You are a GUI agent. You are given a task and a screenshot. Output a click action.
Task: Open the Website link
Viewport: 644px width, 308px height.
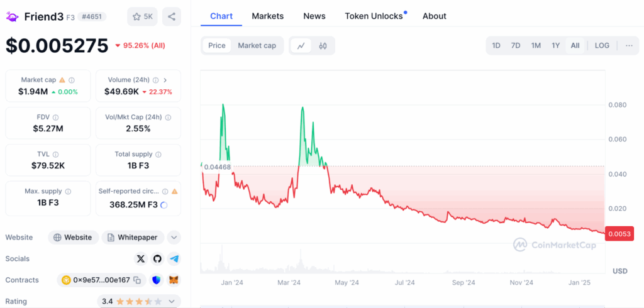point(74,237)
